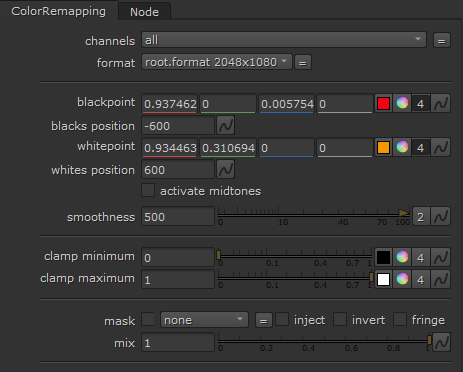Open mix animation curve menu
Image resolution: width=463 pixels, height=372 pixels.
441,342
